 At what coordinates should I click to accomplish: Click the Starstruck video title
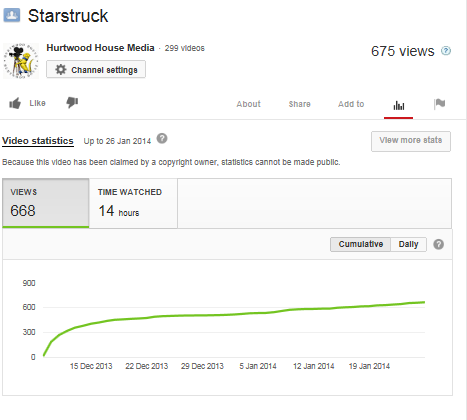[x=68, y=16]
